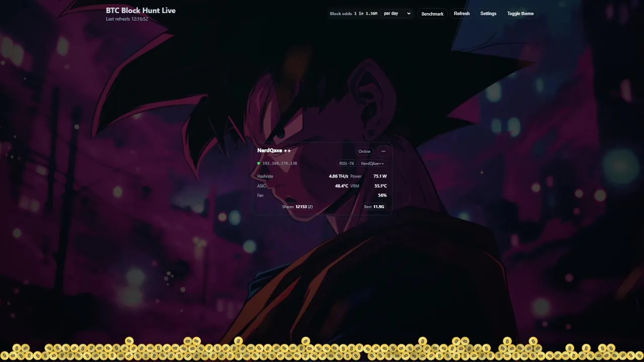The image size is (644, 362).
Task: Click the Benchmark button
Action: point(432,14)
